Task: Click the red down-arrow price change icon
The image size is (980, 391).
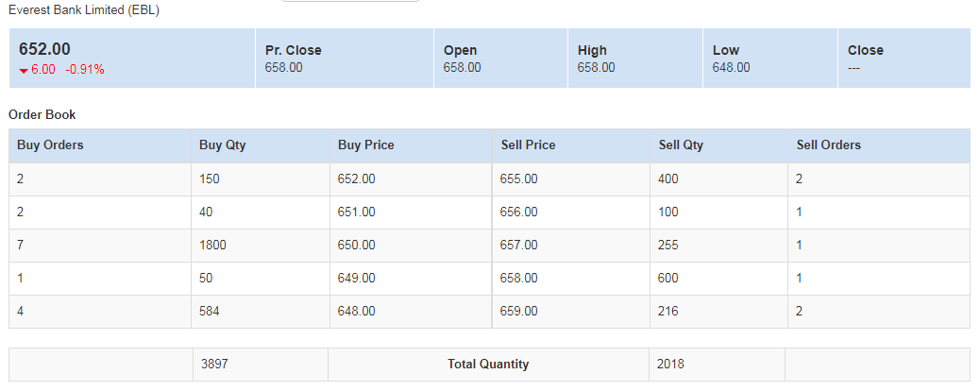Action: pos(24,71)
